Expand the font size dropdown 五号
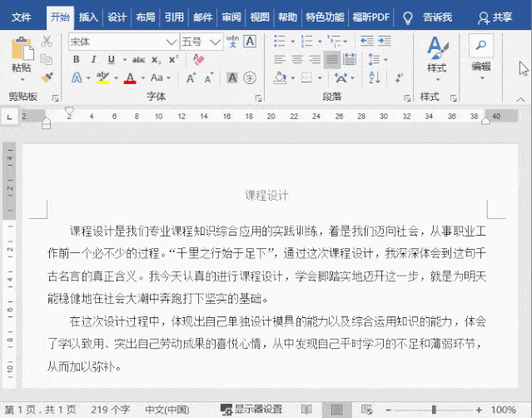532x418 pixels. (x=216, y=41)
